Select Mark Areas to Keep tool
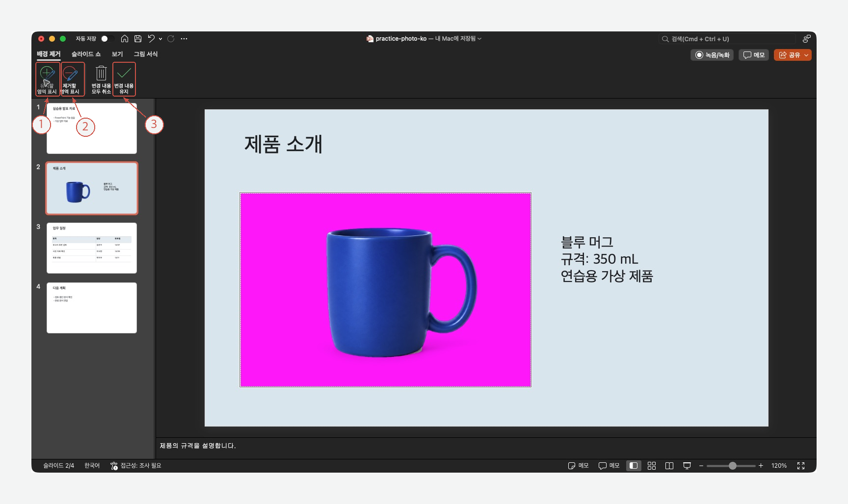The height and width of the screenshot is (504, 848). (x=48, y=79)
